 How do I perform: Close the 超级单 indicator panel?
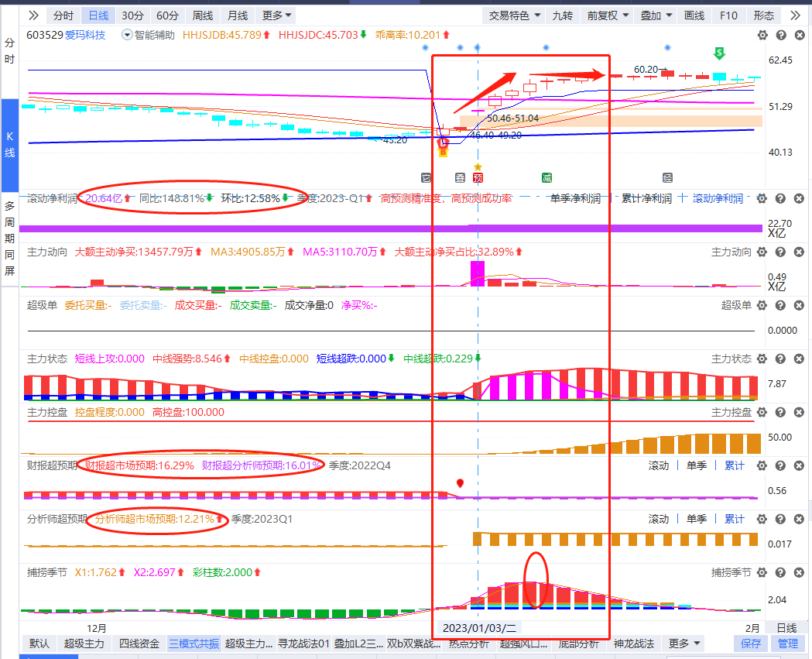[x=799, y=305]
